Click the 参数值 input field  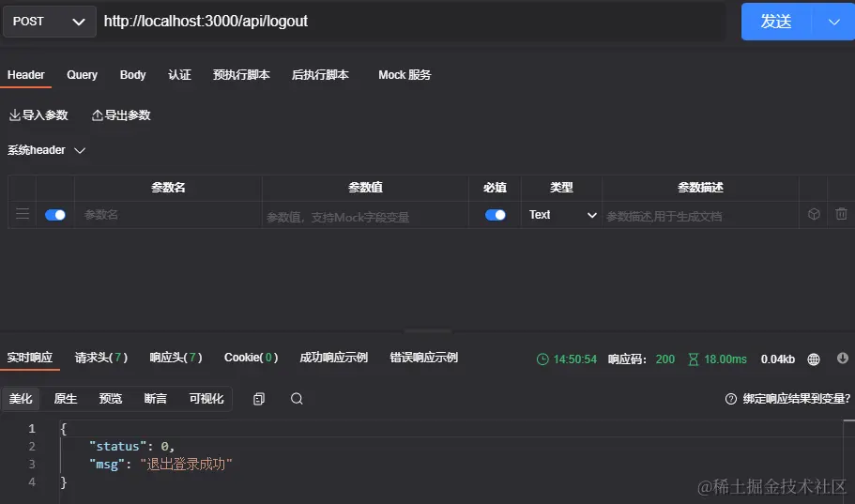(365, 217)
